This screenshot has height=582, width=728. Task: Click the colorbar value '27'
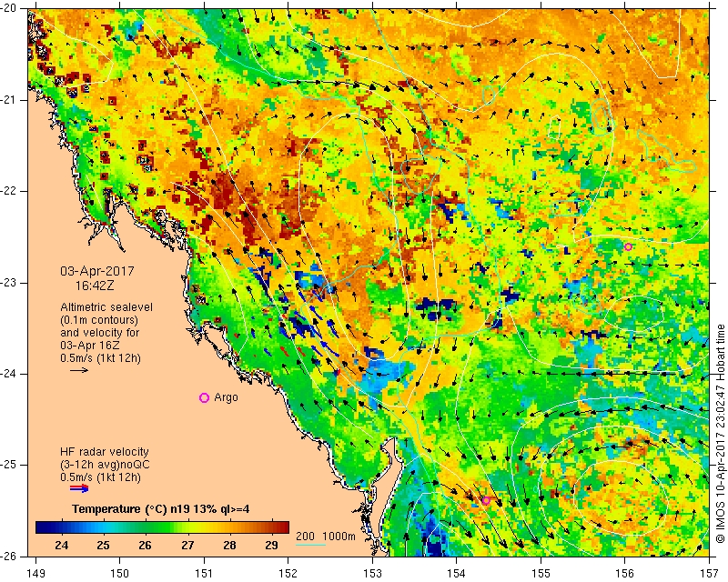tap(187, 546)
